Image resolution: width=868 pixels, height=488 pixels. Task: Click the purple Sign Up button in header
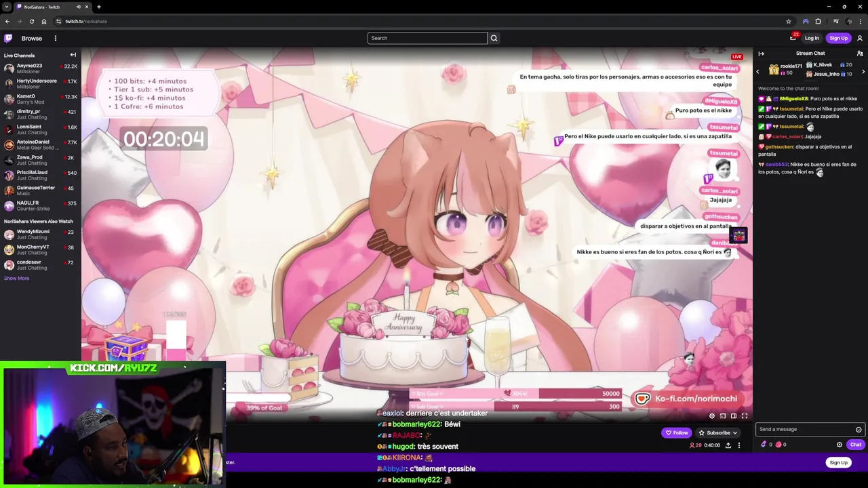[x=838, y=38]
